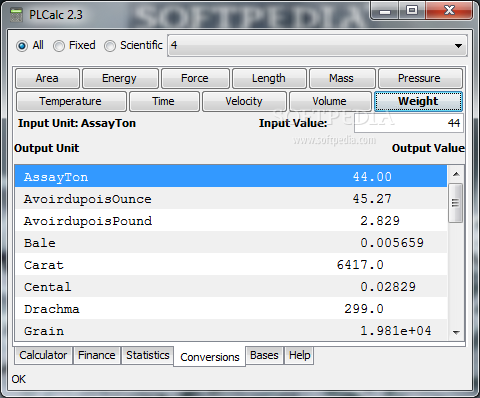Choose the Weight conversion category

click(418, 101)
